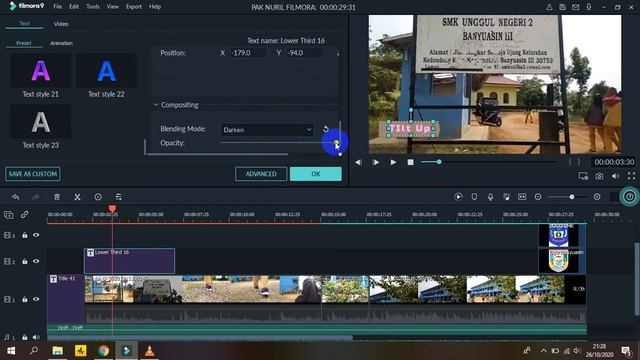Add a marker with the shield icon
This screenshot has width=640, height=360.
point(474,197)
